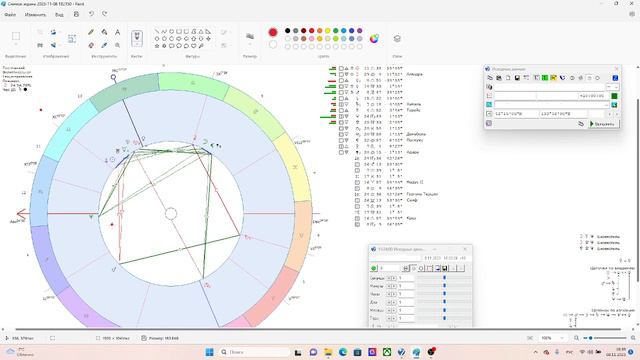Open the zoom level 100% dropdown
The image size is (640, 360).
tap(552, 338)
